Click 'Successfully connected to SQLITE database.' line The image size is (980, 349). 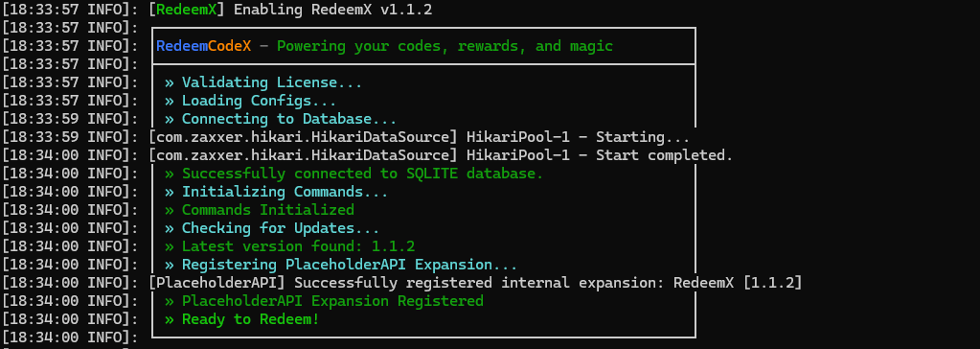(353, 174)
